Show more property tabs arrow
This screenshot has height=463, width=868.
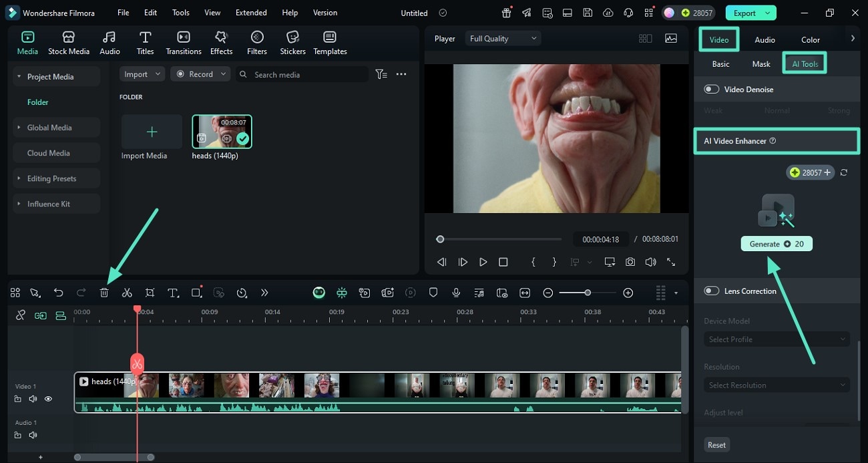(853, 39)
